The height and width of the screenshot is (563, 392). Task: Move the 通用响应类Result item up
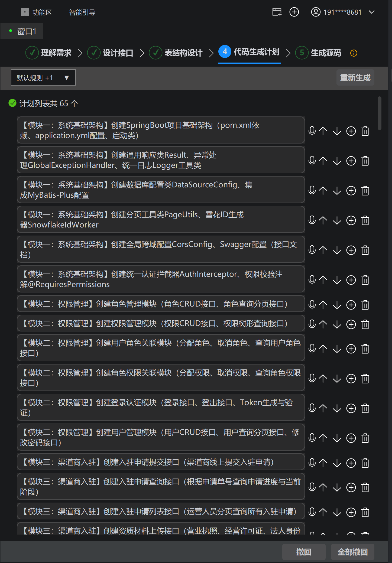tap(323, 161)
